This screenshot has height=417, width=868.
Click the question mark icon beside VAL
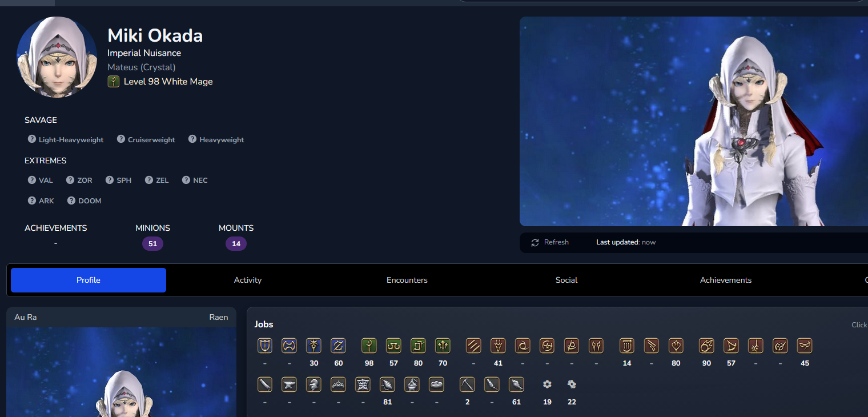click(x=32, y=180)
